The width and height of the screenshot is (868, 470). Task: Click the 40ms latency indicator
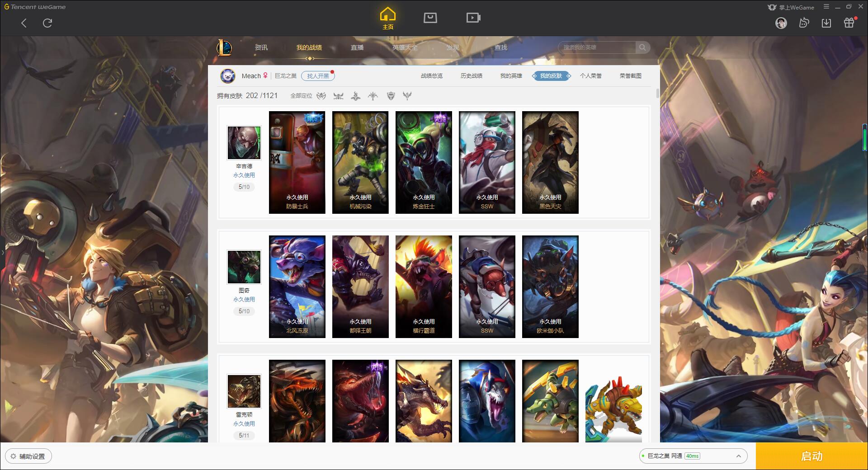pos(692,456)
